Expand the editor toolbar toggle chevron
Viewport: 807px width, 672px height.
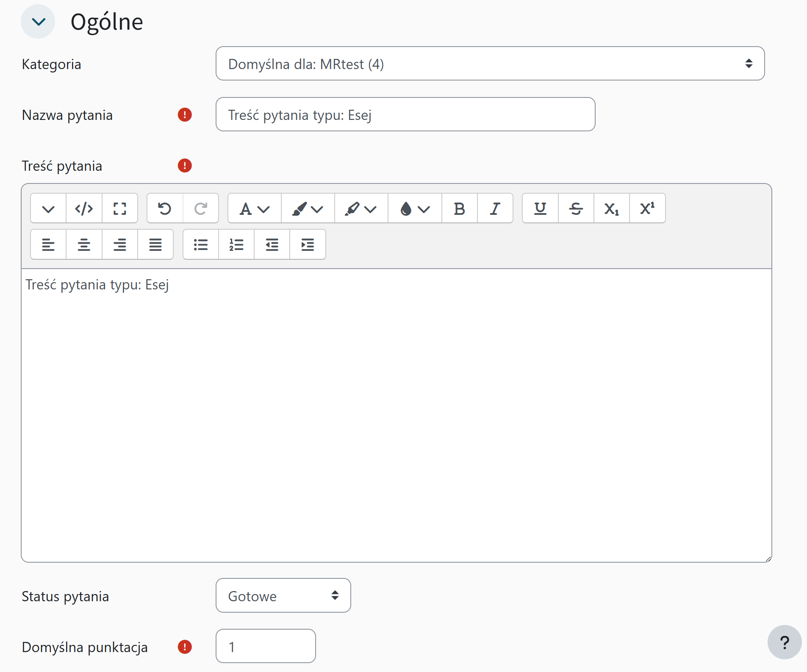coord(48,208)
